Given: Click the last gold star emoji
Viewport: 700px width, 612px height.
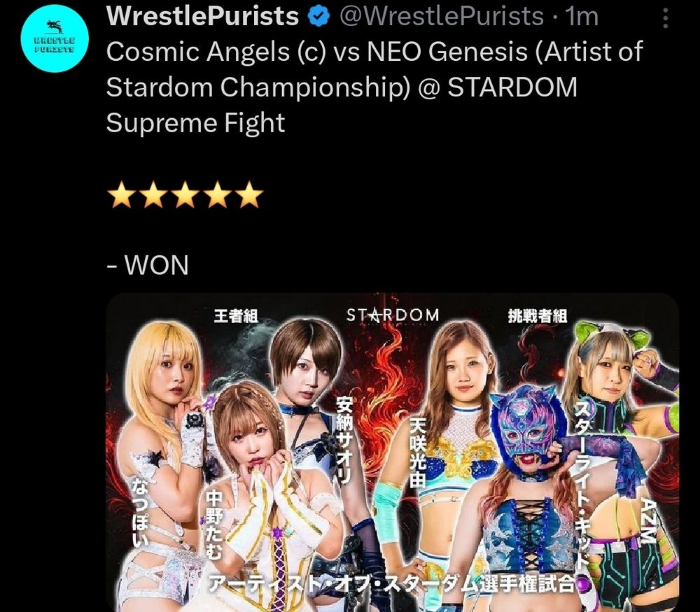Looking at the screenshot, I should [250, 194].
